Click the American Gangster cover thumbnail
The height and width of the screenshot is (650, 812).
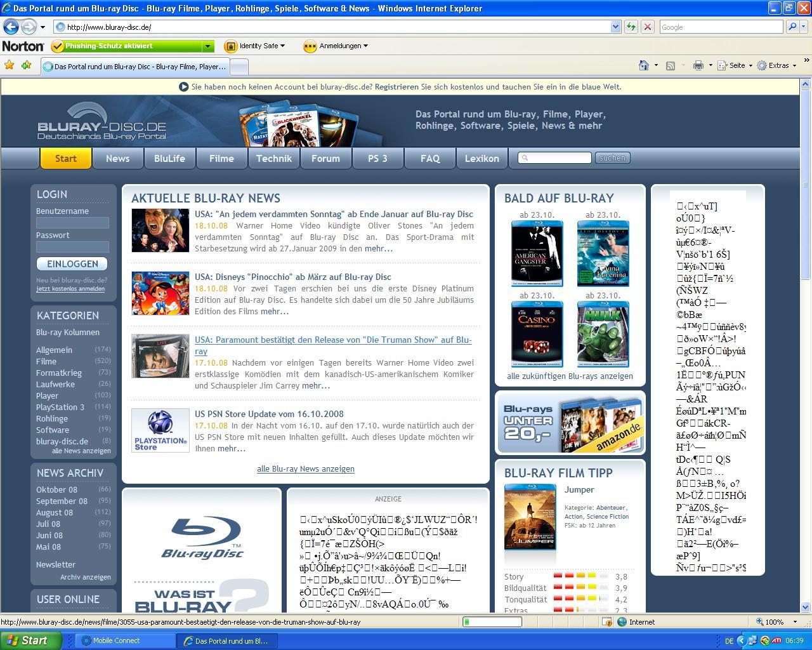click(x=537, y=253)
